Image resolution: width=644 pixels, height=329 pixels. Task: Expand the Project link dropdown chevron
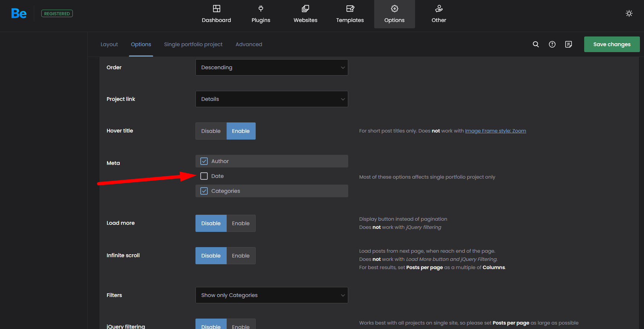pos(343,99)
